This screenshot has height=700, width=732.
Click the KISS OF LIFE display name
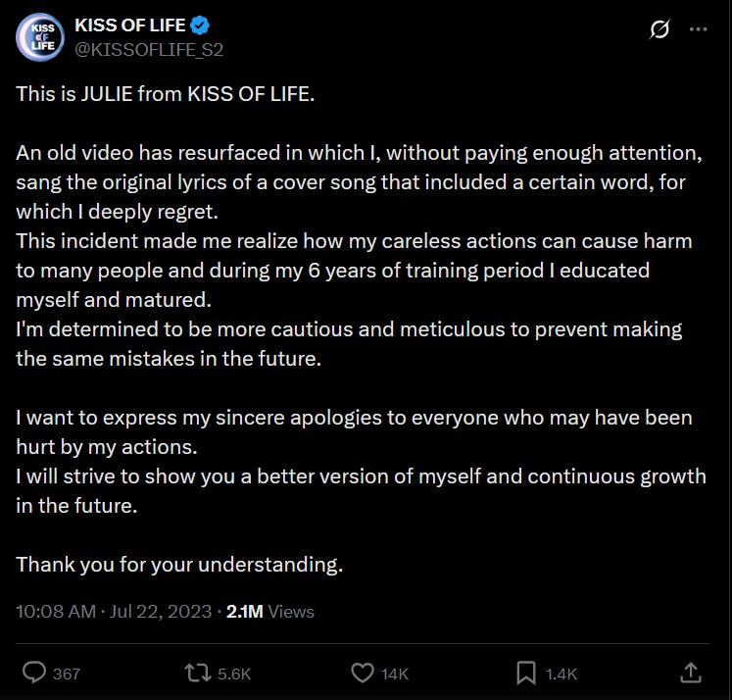pos(129,25)
